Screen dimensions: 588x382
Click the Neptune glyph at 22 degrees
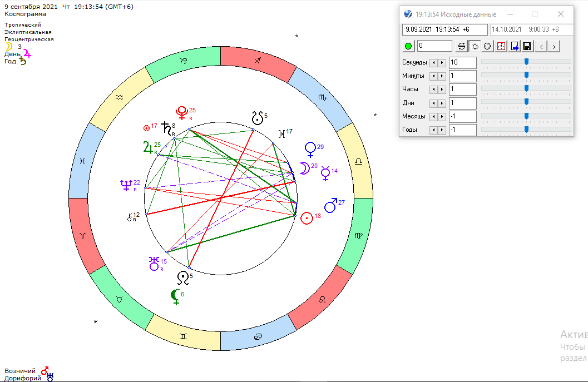click(x=126, y=185)
